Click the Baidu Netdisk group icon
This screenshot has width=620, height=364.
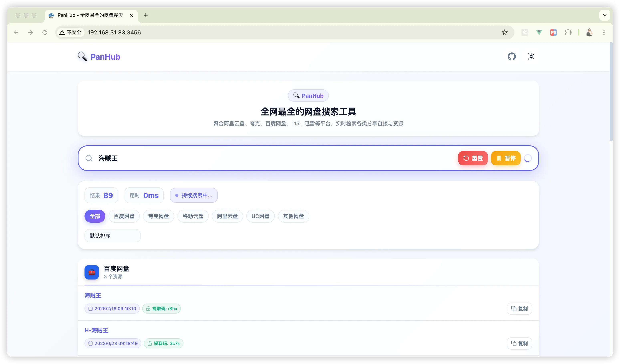point(92,272)
